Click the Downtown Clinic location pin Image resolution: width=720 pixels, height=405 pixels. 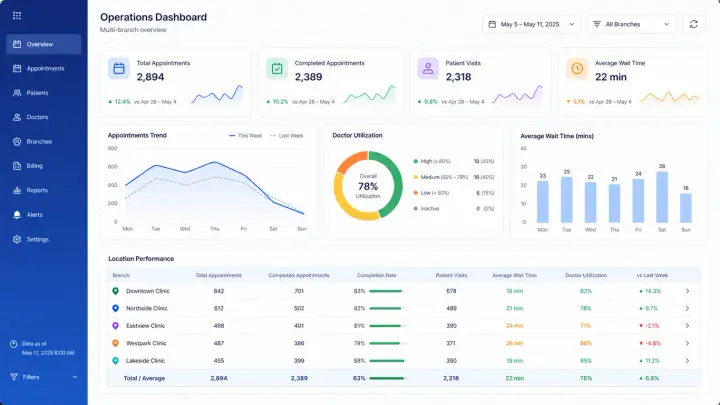[116, 291]
